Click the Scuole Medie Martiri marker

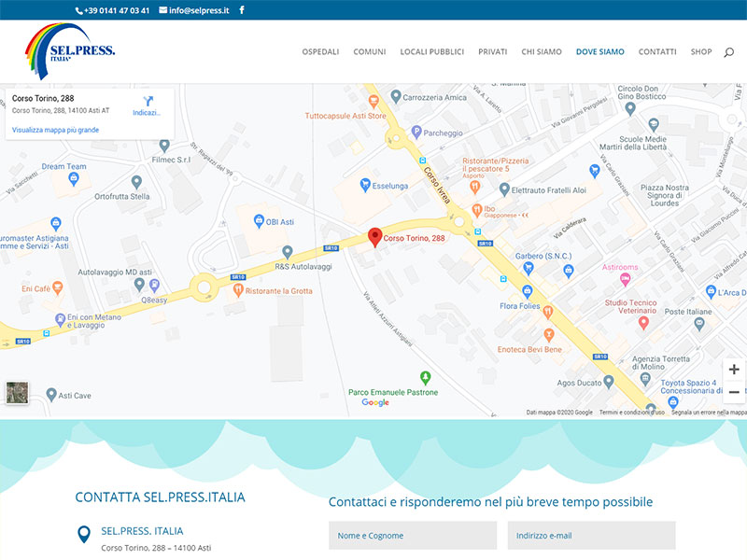(654, 125)
